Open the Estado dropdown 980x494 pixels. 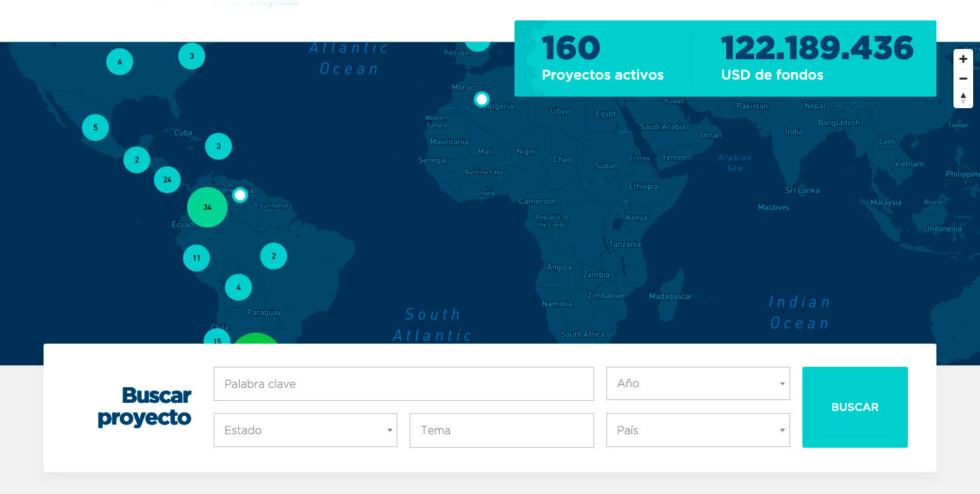pyautogui.click(x=305, y=430)
